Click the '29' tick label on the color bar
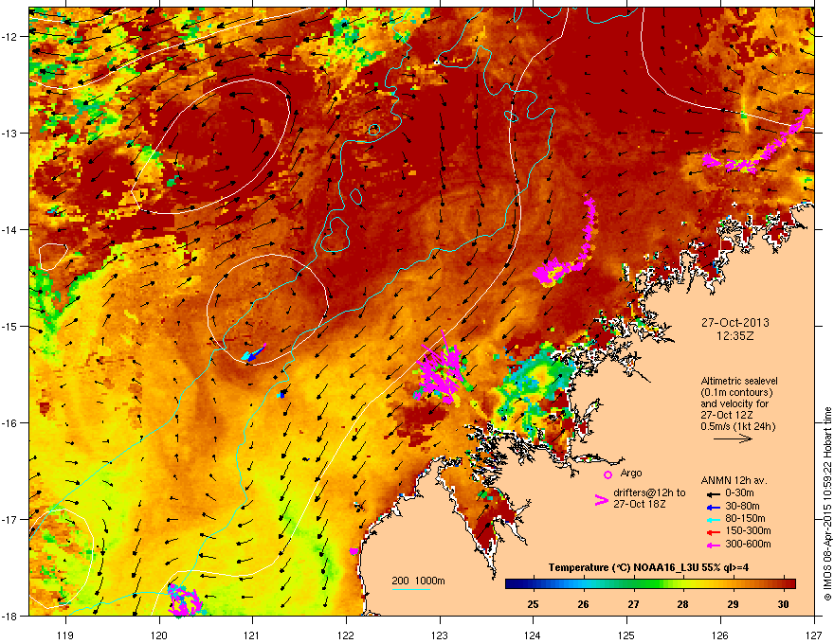Screen dimensions: 834x644 (x=733, y=604)
